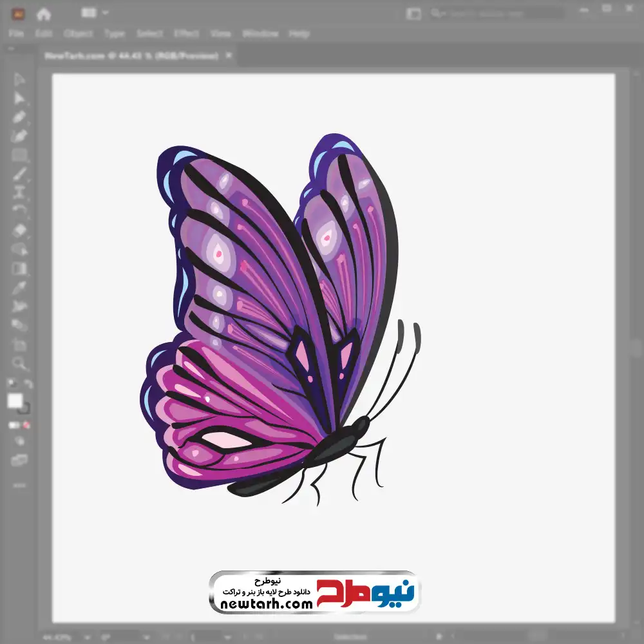This screenshot has height=644, width=644.
Task: Choose the Eraser tool
Action: point(19,230)
